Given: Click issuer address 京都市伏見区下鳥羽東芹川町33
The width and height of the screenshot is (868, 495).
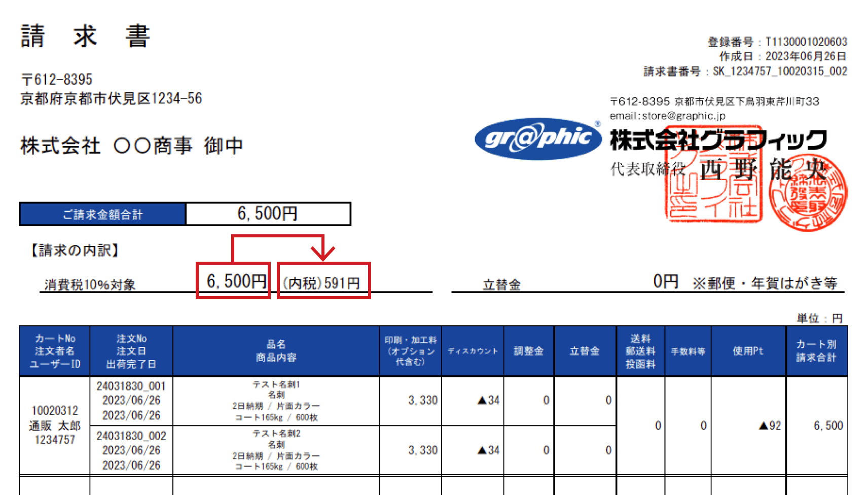Looking at the screenshot, I should (x=746, y=101).
